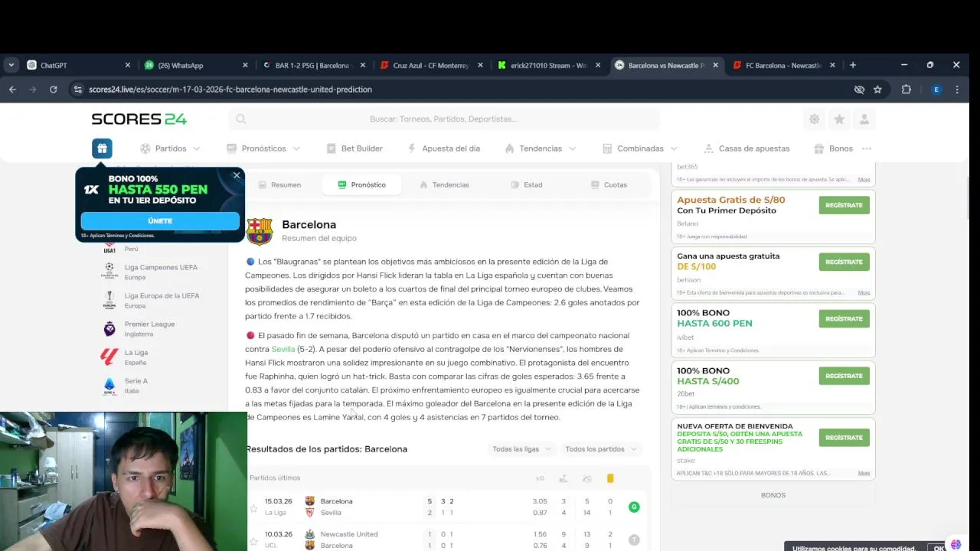Open more navigation options ellipsis

pyautogui.click(x=867, y=148)
